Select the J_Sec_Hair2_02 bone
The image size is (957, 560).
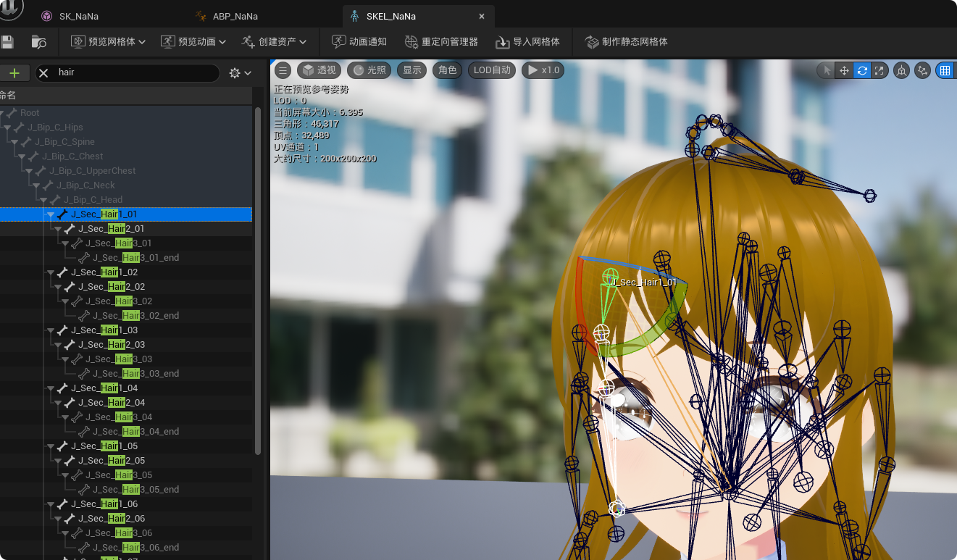[x=112, y=287]
